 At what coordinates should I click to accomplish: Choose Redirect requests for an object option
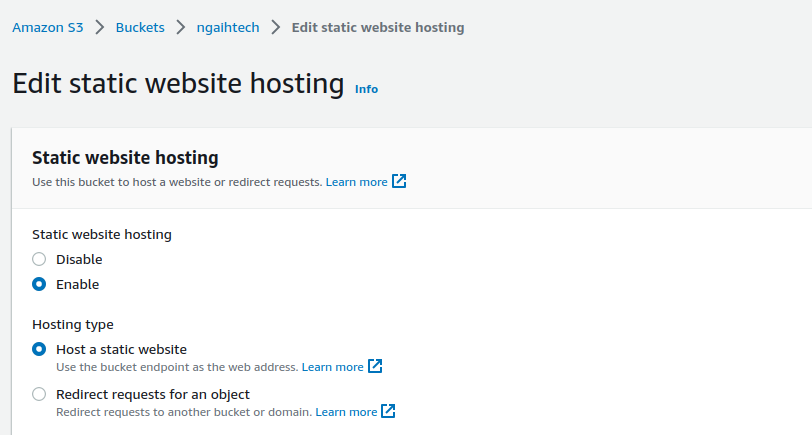pyautogui.click(x=39, y=395)
